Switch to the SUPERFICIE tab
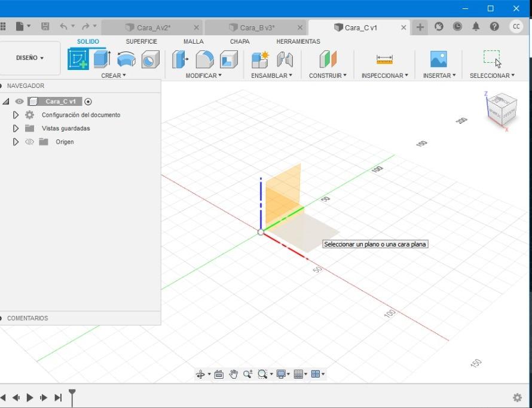This screenshot has width=532, height=408. [x=141, y=41]
